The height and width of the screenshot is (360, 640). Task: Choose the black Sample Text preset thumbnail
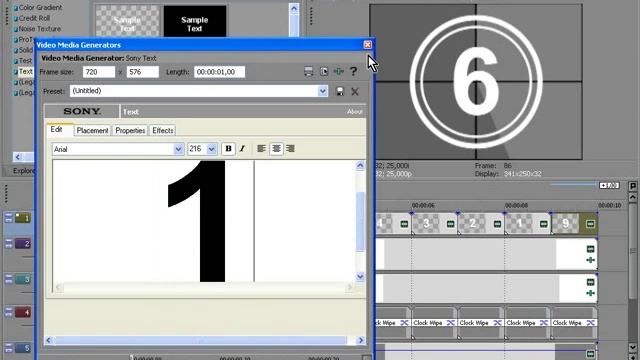[x=195, y=21]
